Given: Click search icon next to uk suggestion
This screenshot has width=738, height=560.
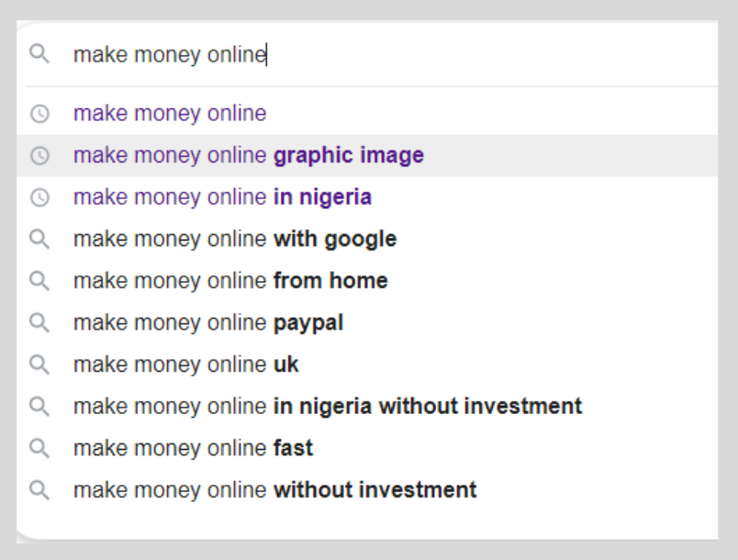Looking at the screenshot, I should pyautogui.click(x=39, y=364).
